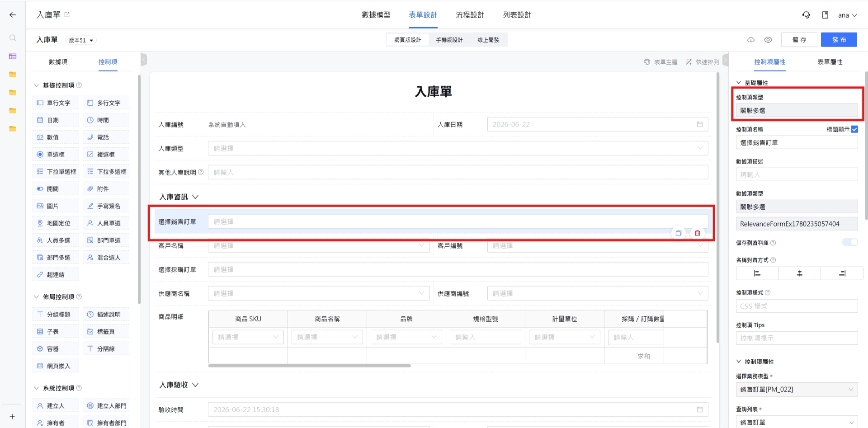
Task: Collapse the 基礎屬性 properties section
Action: (739, 83)
